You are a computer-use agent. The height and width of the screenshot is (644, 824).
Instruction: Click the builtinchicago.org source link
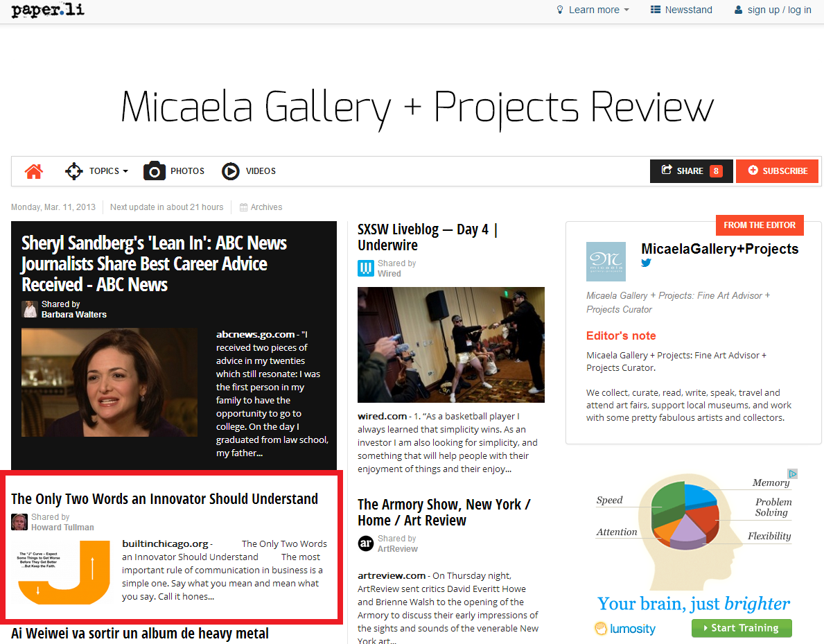pos(165,543)
